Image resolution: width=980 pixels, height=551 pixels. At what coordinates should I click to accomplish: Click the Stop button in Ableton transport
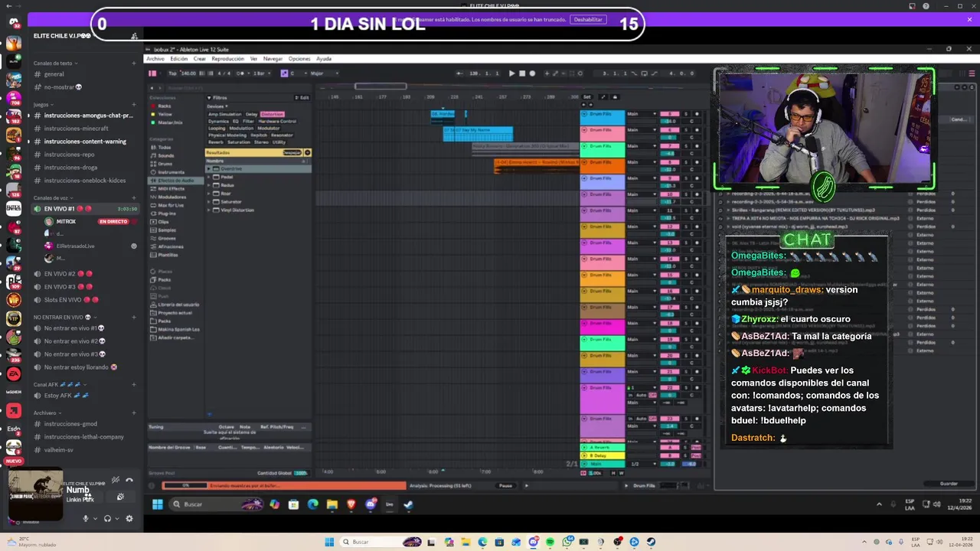pos(522,73)
